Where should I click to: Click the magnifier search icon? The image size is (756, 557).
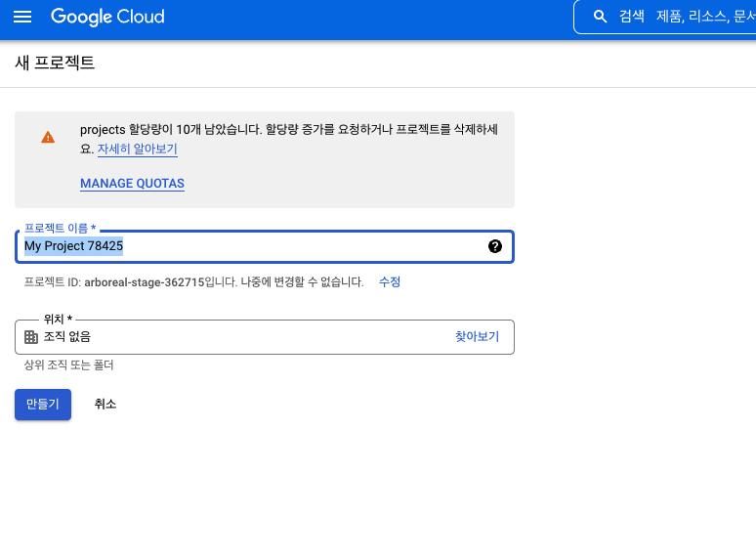(601, 17)
